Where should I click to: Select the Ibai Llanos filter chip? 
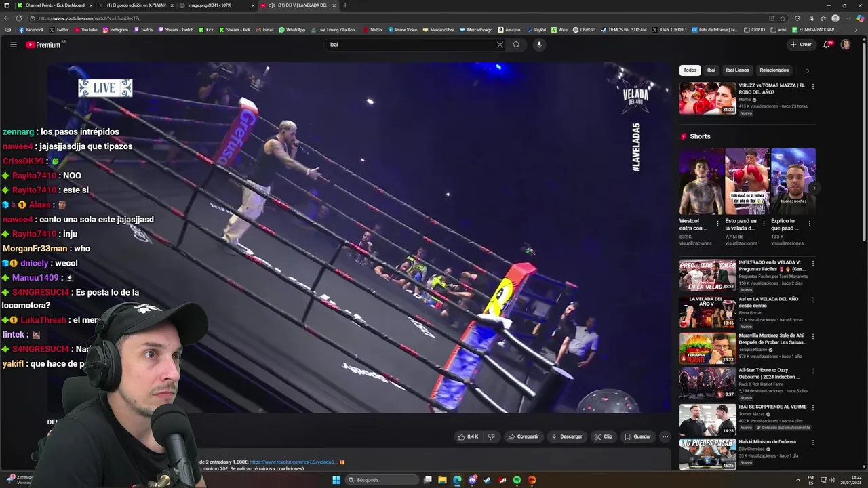(737, 70)
